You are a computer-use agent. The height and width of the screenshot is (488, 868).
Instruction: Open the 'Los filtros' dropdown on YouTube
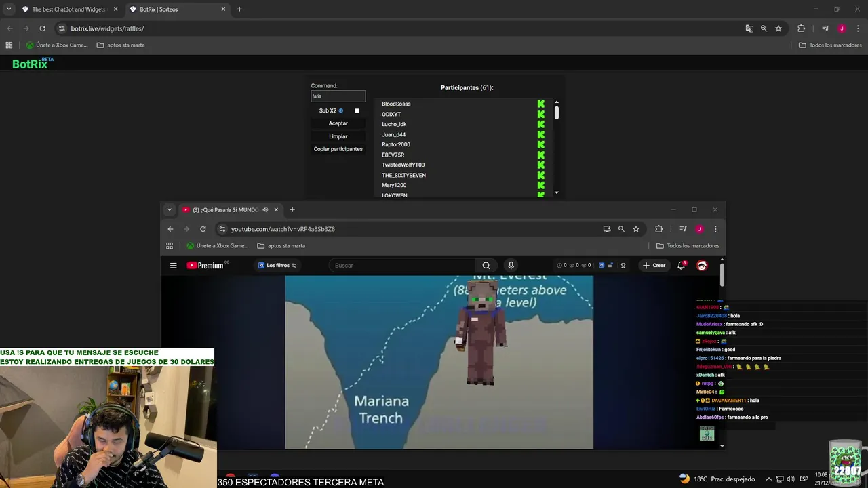pyautogui.click(x=277, y=266)
